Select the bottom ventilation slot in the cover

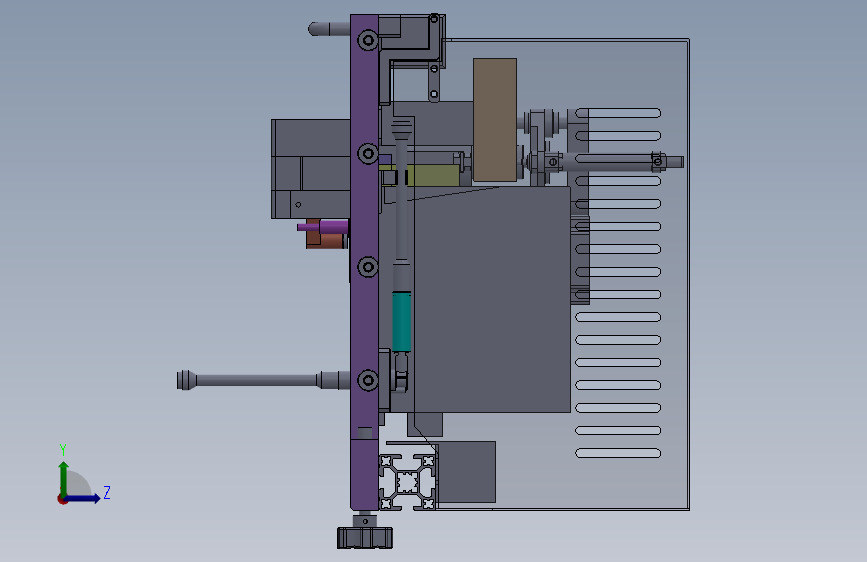618,453
